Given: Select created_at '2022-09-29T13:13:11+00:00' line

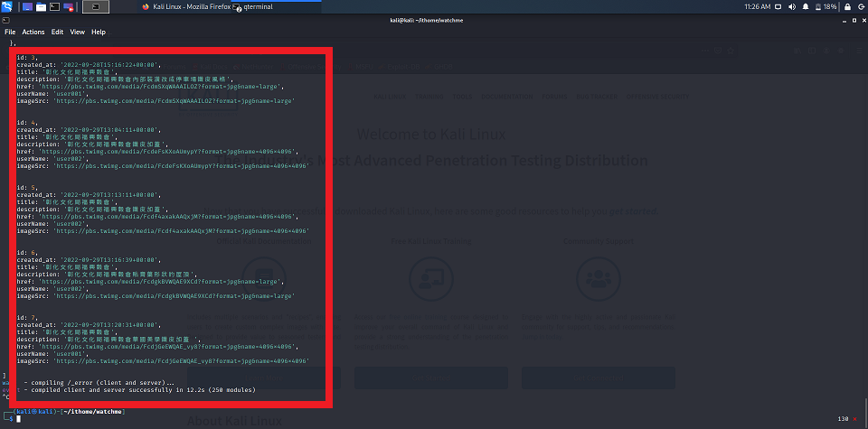Looking at the screenshot, I should tap(88, 194).
